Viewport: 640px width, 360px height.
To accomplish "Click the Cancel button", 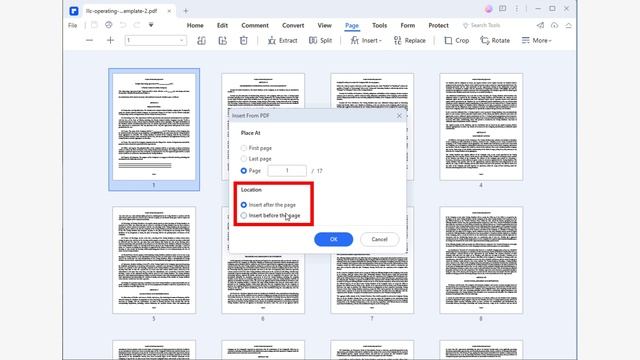I will tap(379, 239).
